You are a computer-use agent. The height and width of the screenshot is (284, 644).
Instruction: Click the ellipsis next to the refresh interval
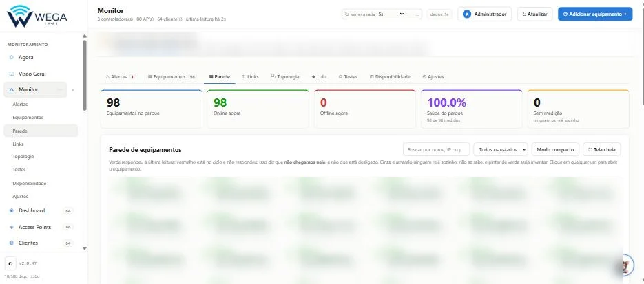coord(417,14)
